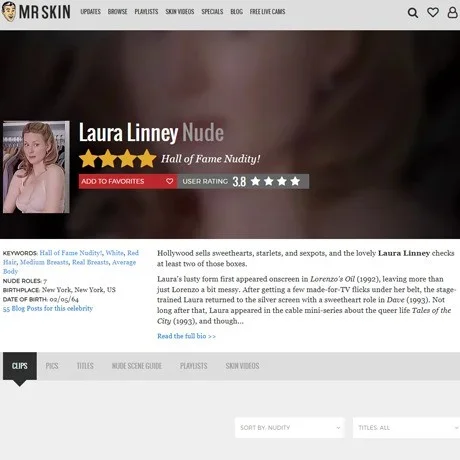The image size is (460, 460).
Task: Click the first gold rating star
Action: (89, 158)
